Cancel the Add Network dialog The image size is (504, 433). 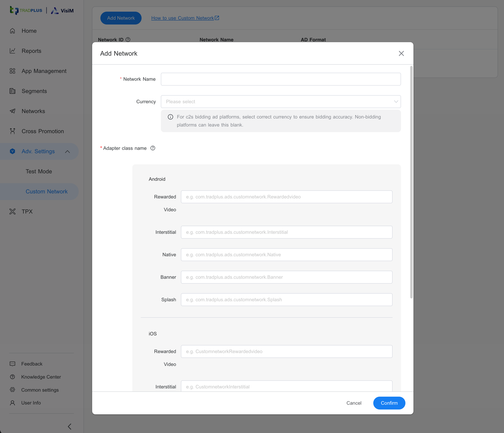click(354, 403)
